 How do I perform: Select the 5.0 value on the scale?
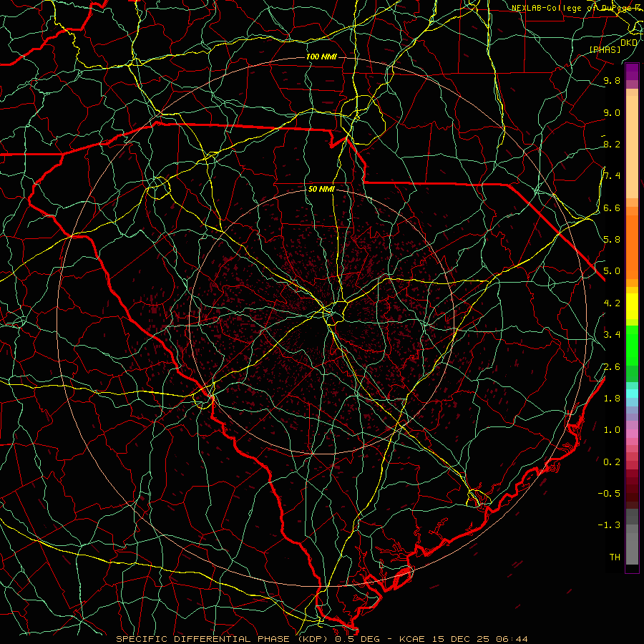[x=612, y=271]
